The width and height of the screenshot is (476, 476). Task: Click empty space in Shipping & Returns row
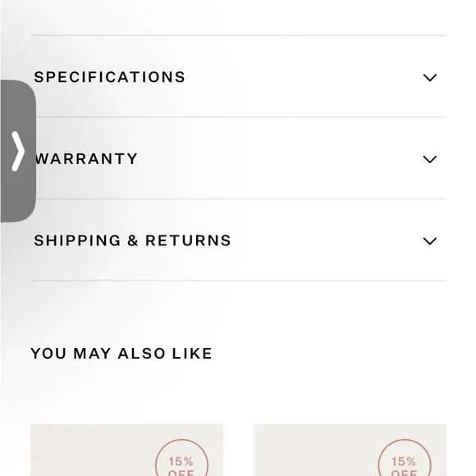click(327, 240)
